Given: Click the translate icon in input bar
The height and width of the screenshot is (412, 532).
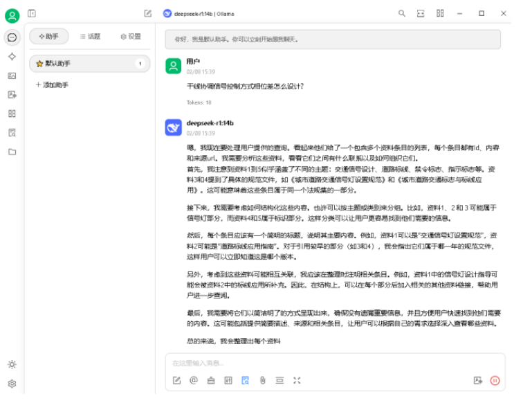Looking at the screenshot, I should click(478, 380).
